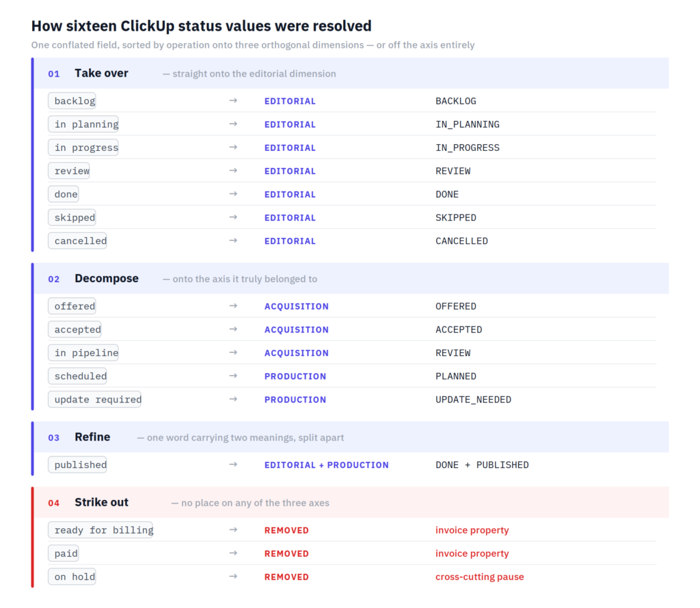Click "invoice property" in the "paid" row
Image resolution: width=700 pixels, height=608 pixels.
coord(472,553)
